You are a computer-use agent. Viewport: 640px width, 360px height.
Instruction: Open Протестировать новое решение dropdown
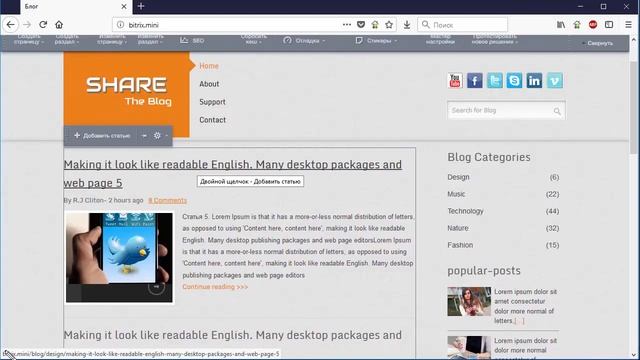coord(494,40)
